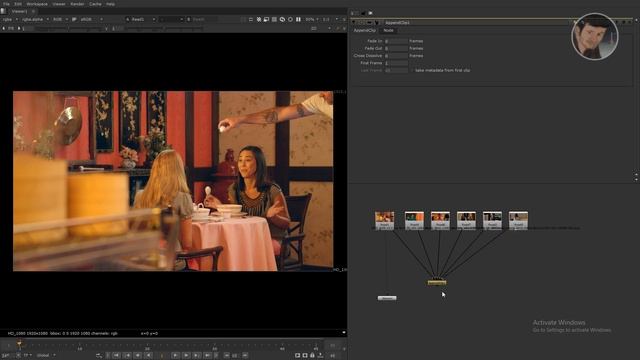Select the sixth Read node thumbnail
The image size is (640, 360).
pos(518,220)
